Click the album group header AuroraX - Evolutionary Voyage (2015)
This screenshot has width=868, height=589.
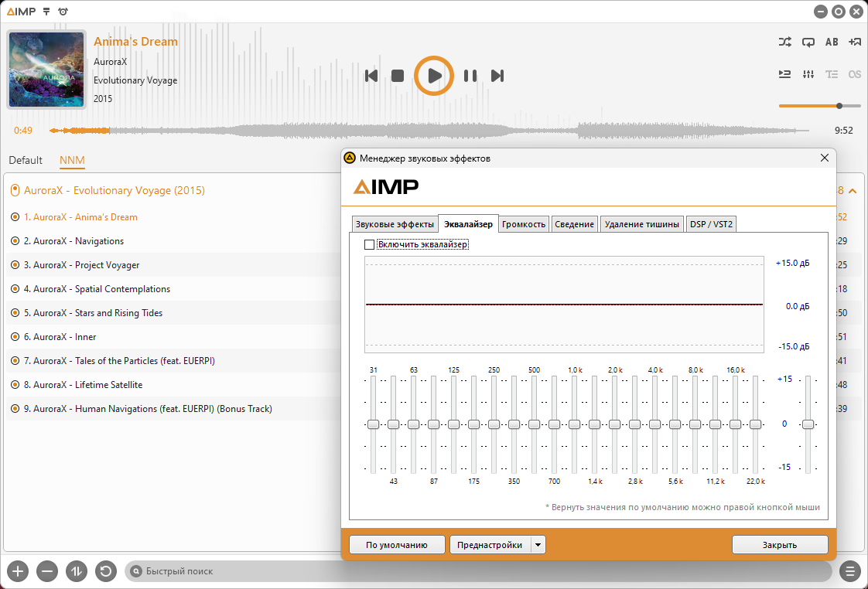pyautogui.click(x=114, y=190)
